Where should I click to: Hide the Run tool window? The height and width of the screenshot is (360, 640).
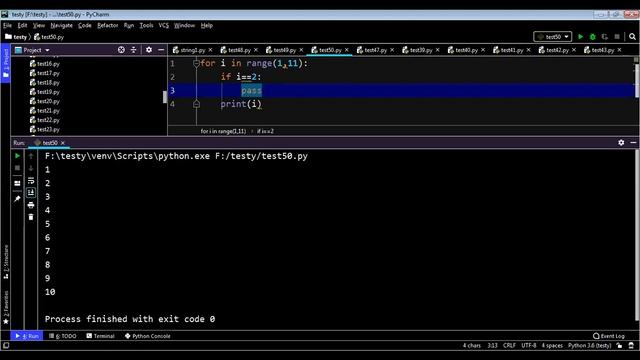[633, 142]
